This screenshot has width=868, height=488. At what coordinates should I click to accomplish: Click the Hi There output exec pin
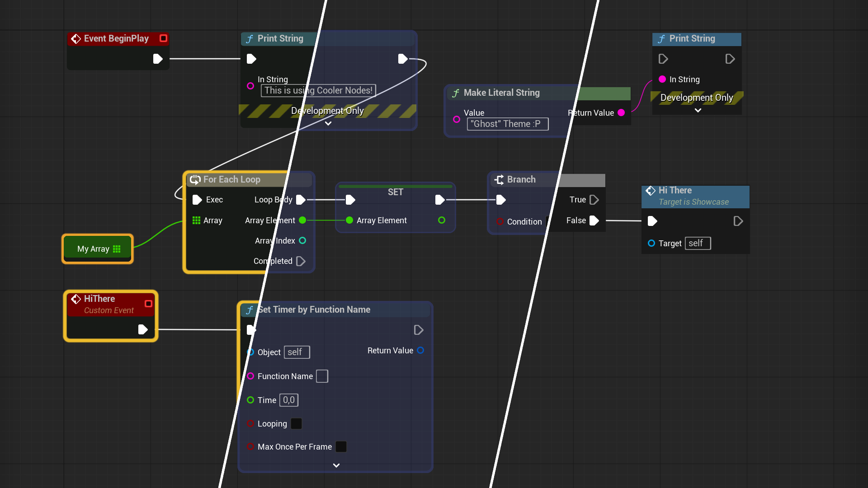738,221
